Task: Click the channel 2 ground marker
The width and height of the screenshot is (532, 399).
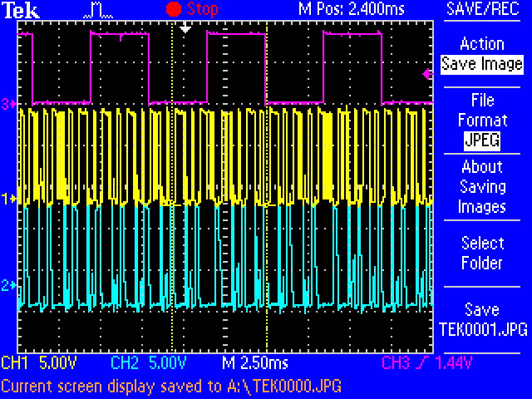Action: (8, 286)
